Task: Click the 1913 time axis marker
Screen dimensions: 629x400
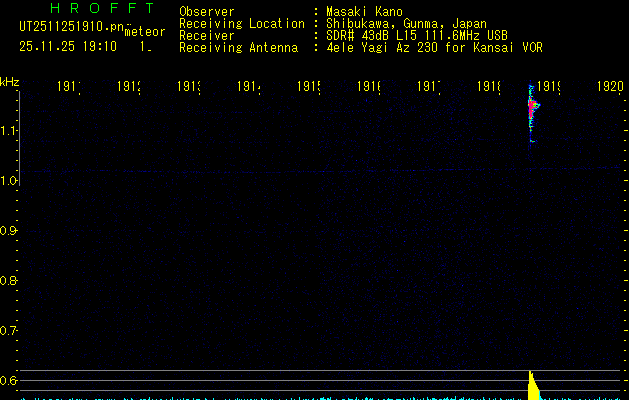Action: pyautogui.click(x=189, y=87)
